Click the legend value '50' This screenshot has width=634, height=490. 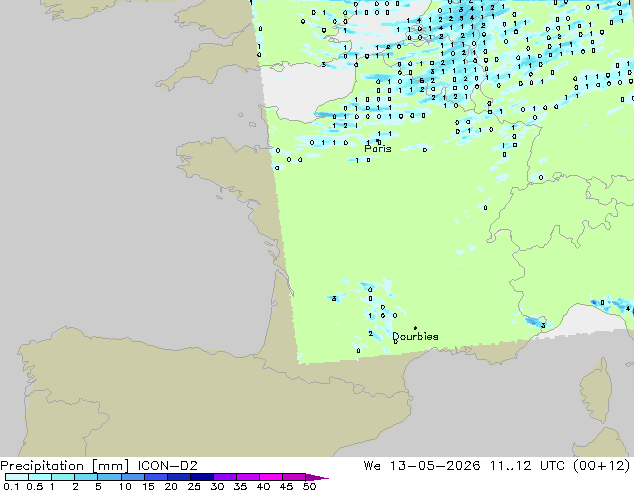tap(309, 486)
